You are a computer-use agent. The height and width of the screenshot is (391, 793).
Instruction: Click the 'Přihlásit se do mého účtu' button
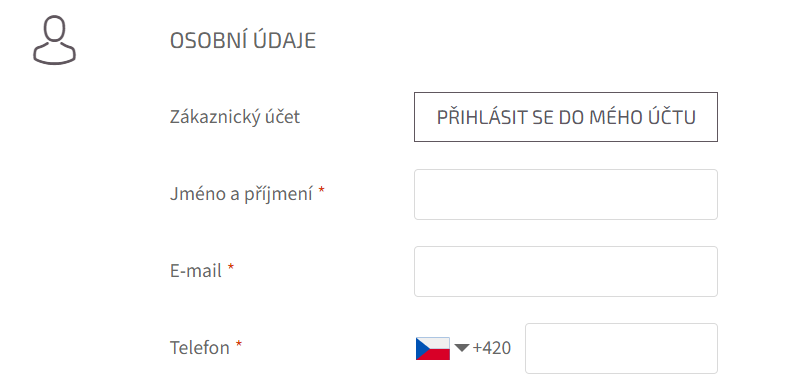[x=565, y=117]
